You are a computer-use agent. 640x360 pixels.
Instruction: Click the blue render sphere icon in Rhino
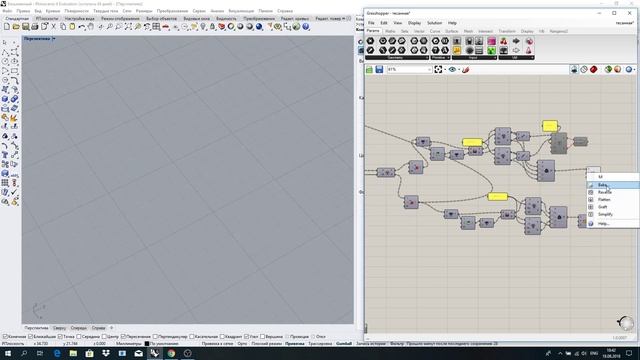259,27
